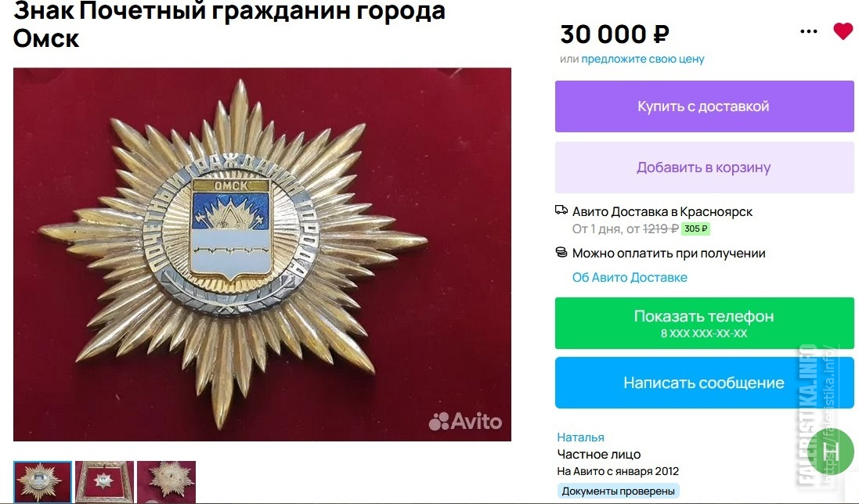Viewport: 859px width, 504px height.
Task: Open seller profile Наталья
Action: coord(581,437)
